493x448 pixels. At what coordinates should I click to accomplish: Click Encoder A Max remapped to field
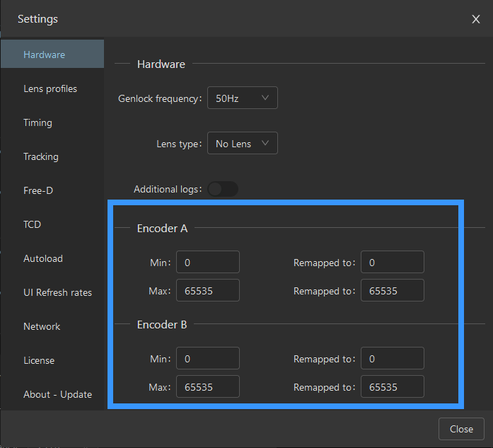click(x=392, y=291)
